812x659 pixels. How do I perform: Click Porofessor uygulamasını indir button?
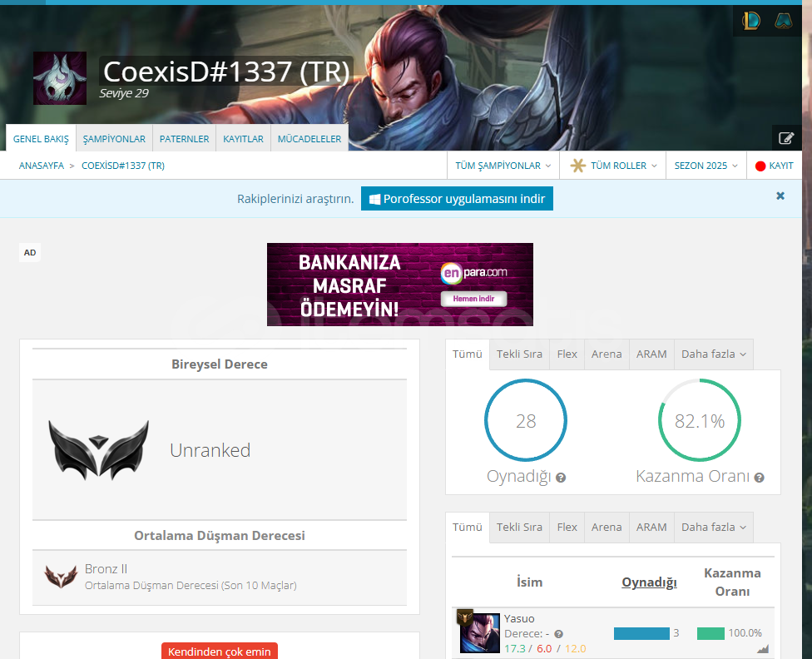pos(457,199)
